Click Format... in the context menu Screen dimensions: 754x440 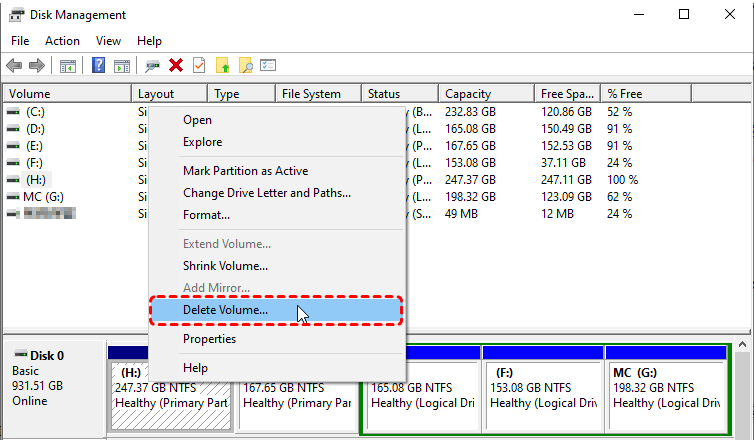coord(206,215)
